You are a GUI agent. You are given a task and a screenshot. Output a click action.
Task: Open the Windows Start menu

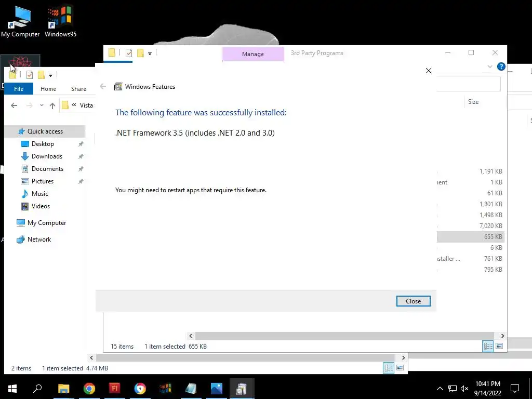tap(12, 389)
